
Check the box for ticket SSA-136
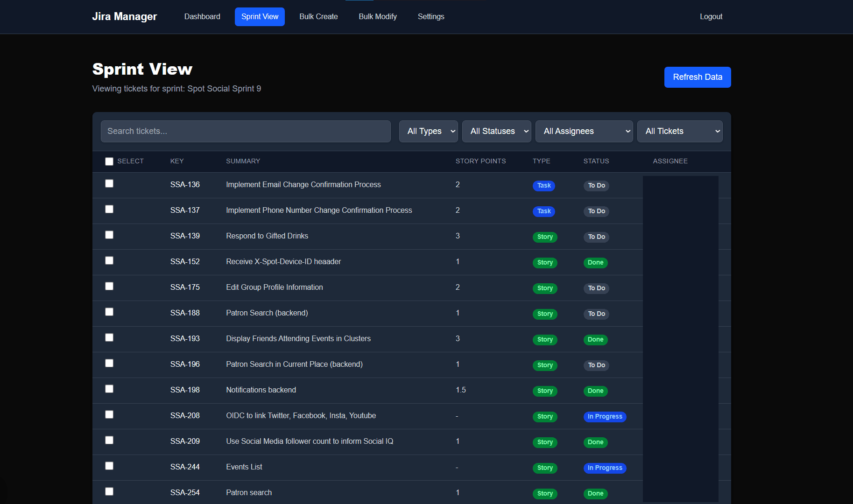pos(109,183)
